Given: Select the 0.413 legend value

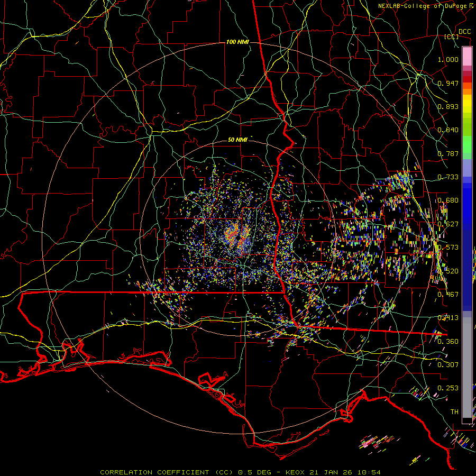Looking at the screenshot, I should (x=448, y=318).
